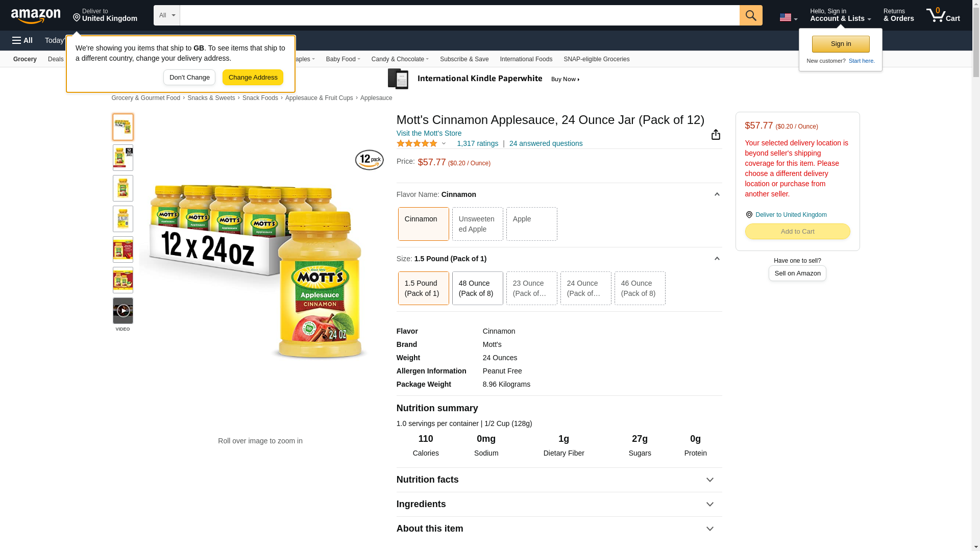Click the star rating popover

pyautogui.click(x=422, y=144)
